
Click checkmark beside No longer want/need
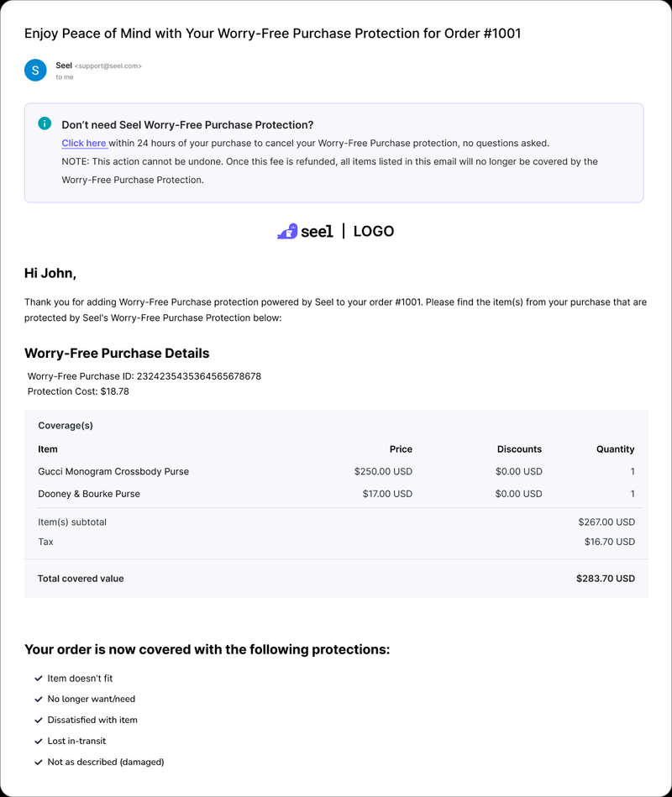coord(39,699)
